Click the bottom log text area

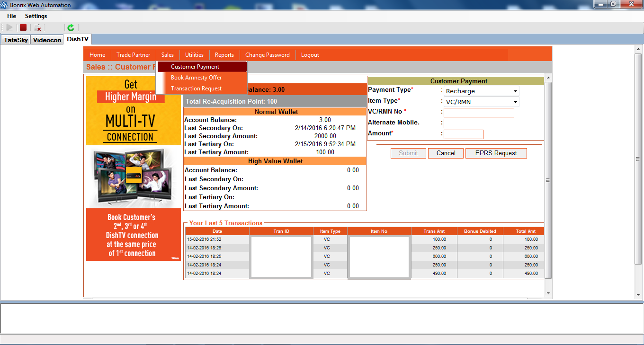click(322, 319)
